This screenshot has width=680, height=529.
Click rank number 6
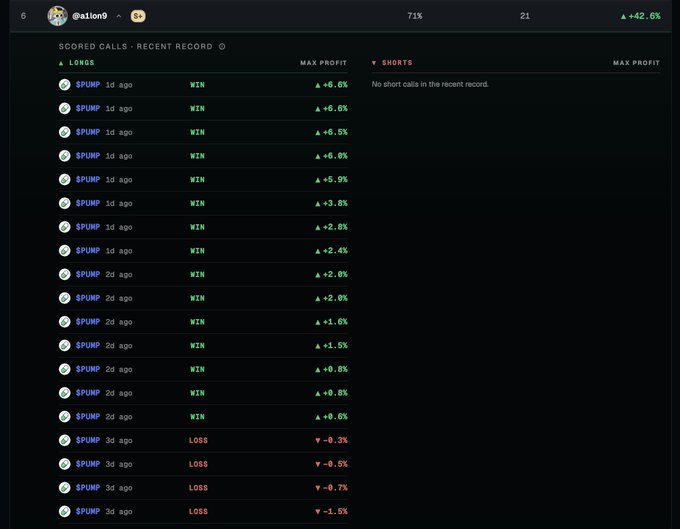click(23, 16)
